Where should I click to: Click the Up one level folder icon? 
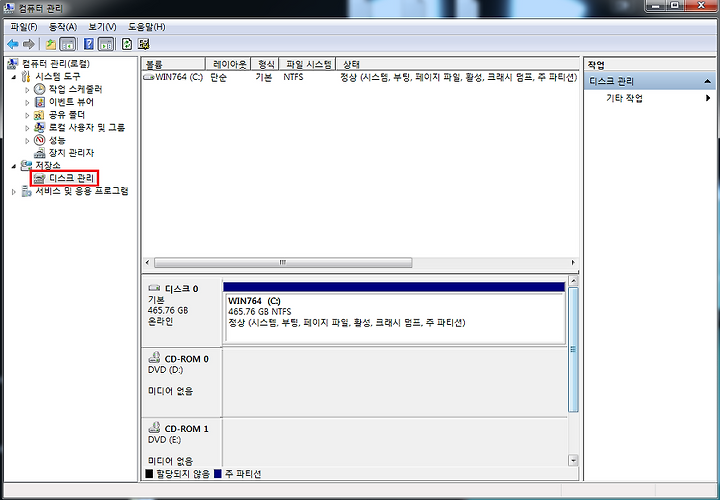pos(51,44)
